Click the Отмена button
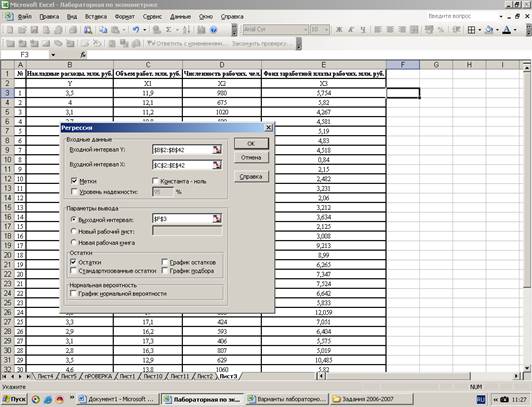This screenshot has height=407, width=532. 251,158
